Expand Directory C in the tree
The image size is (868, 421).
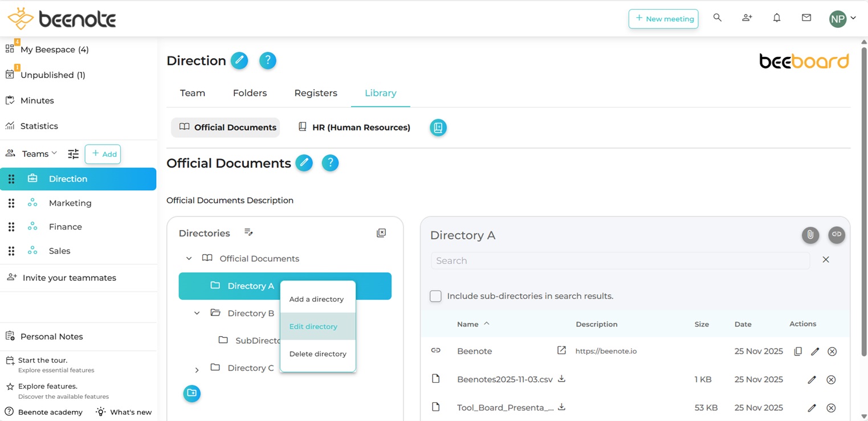click(197, 370)
